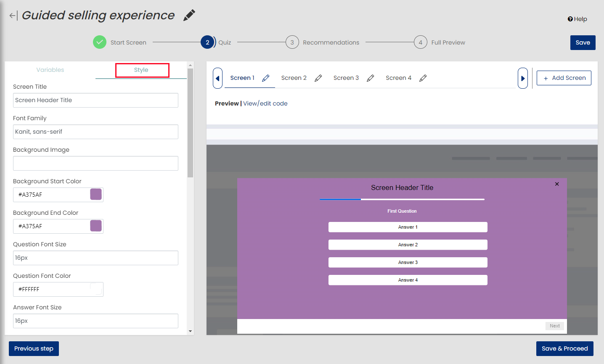Click the left arrow of screen tabs
Screen dimensions: 604x364
click(x=217, y=78)
